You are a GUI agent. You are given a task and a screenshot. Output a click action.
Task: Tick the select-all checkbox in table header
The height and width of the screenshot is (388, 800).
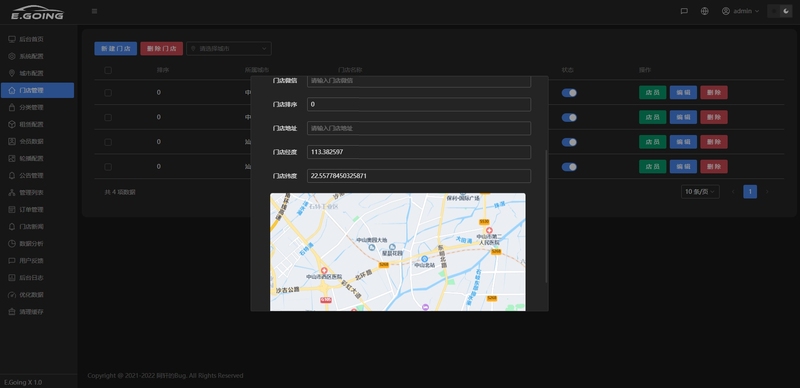(x=108, y=70)
